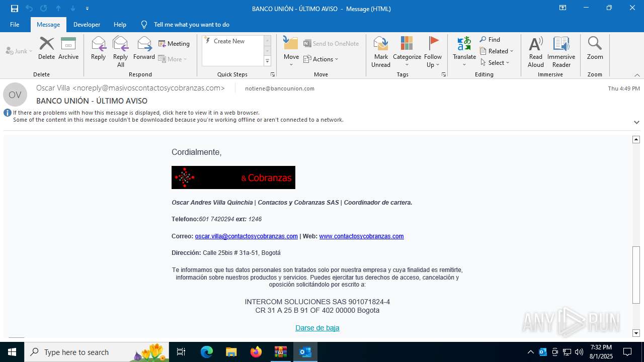
Task: Open the Move folder dropdown
Action: (291, 52)
